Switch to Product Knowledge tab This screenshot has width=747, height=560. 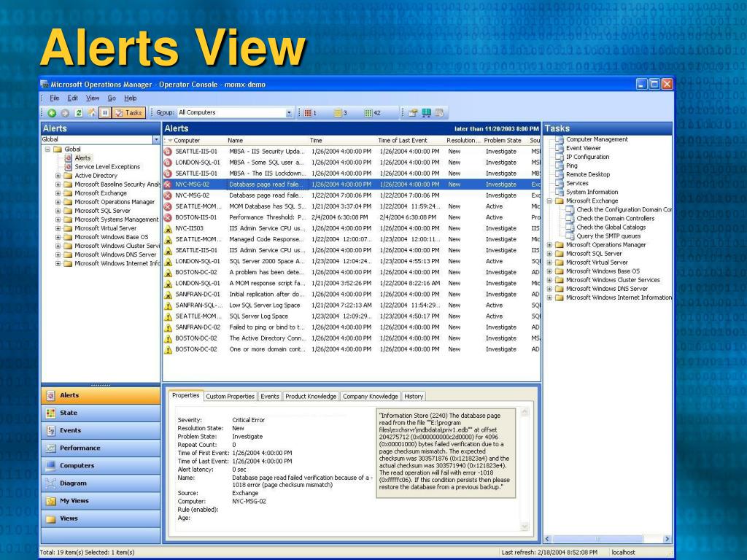pos(311,396)
